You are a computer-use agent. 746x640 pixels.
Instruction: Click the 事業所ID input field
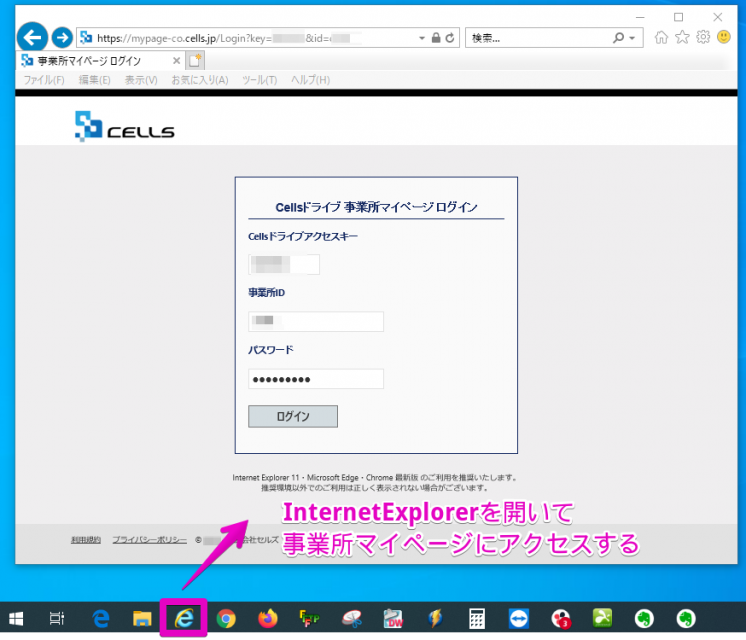[x=316, y=321]
